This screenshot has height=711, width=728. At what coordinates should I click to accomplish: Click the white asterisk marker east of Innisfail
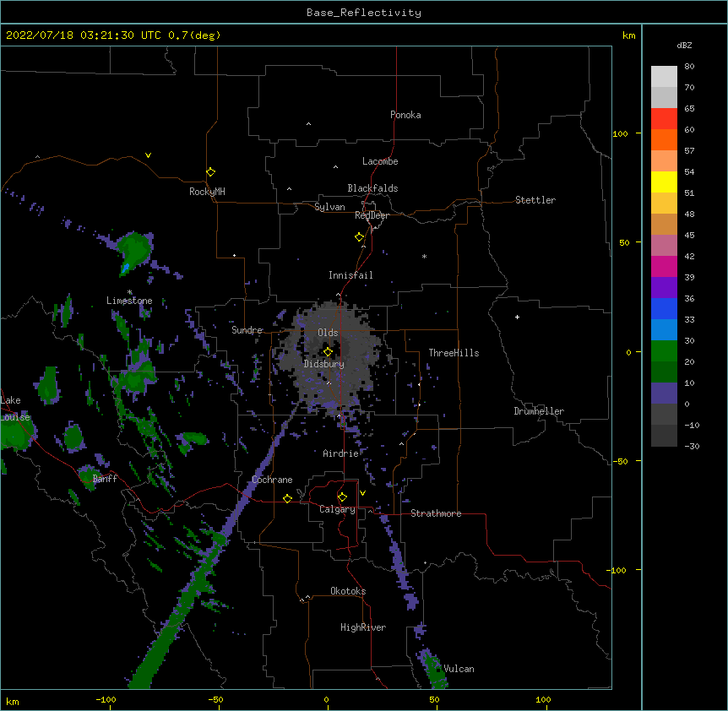pyautogui.click(x=424, y=256)
